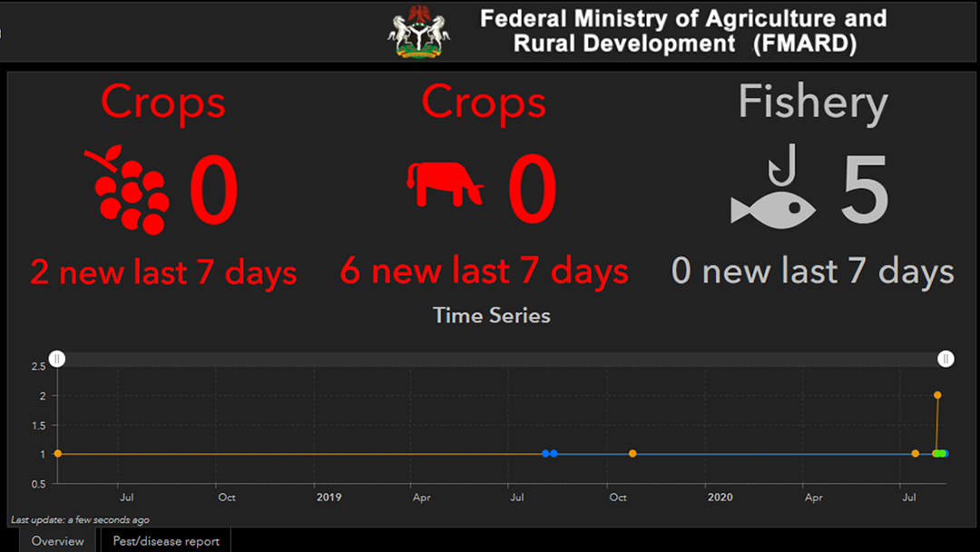Click the right time slider handle
980x552 pixels.
coord(946,359)
